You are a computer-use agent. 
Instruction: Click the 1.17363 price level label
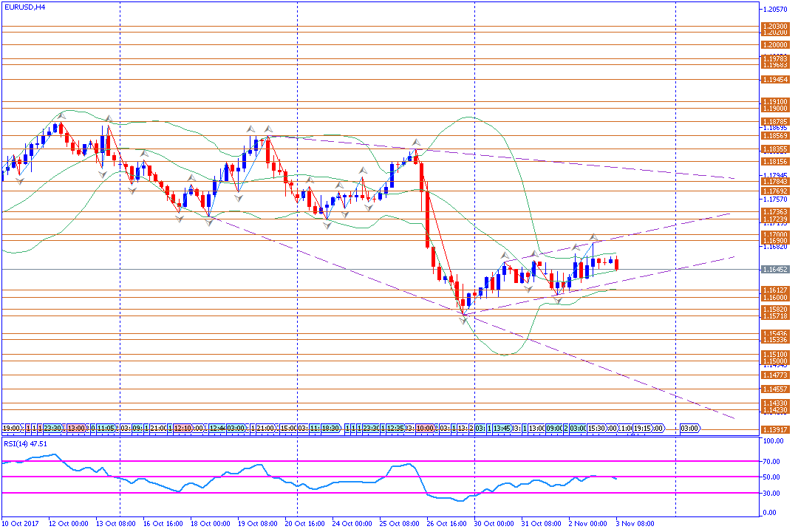pos(775,212)
